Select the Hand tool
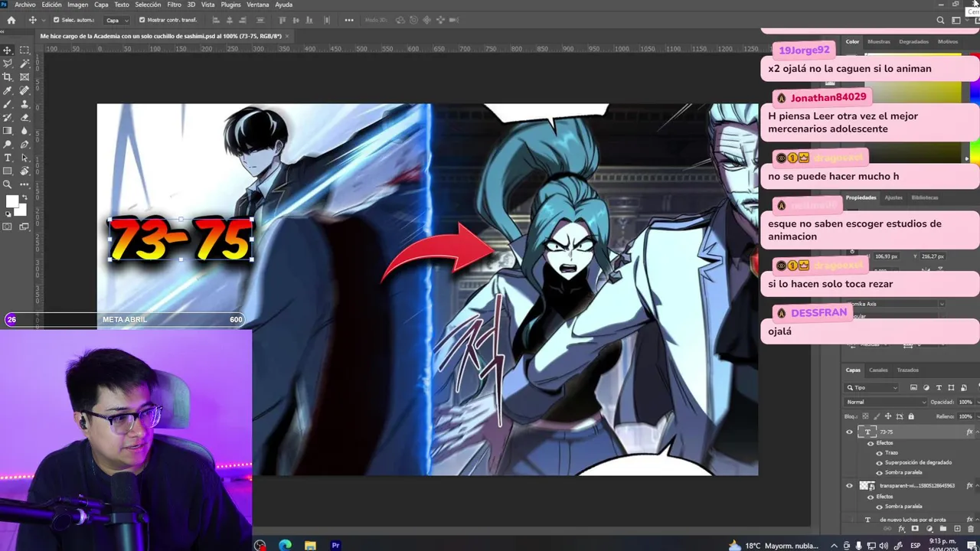This screenshot has width=980, height=551. click(x=24, y=171)
